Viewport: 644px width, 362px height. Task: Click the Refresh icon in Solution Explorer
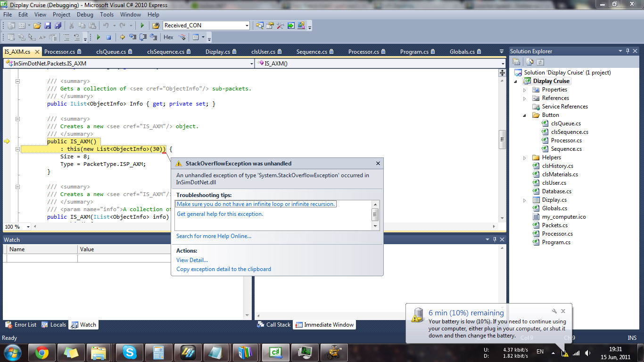540,62
